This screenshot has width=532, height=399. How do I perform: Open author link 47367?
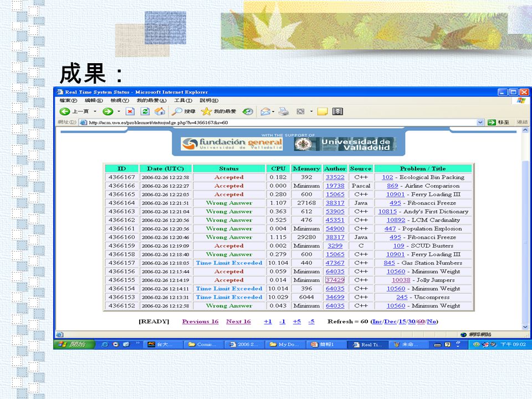tap(335, 263)
